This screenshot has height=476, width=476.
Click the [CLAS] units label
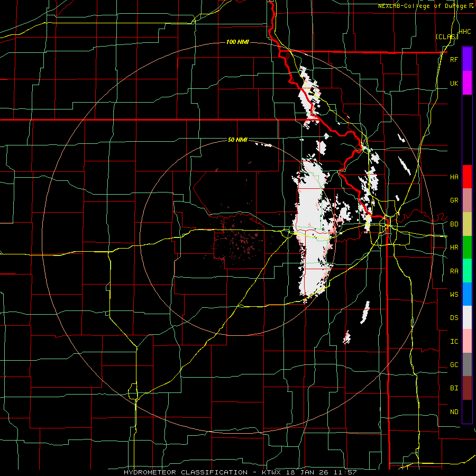click(447, 36)
